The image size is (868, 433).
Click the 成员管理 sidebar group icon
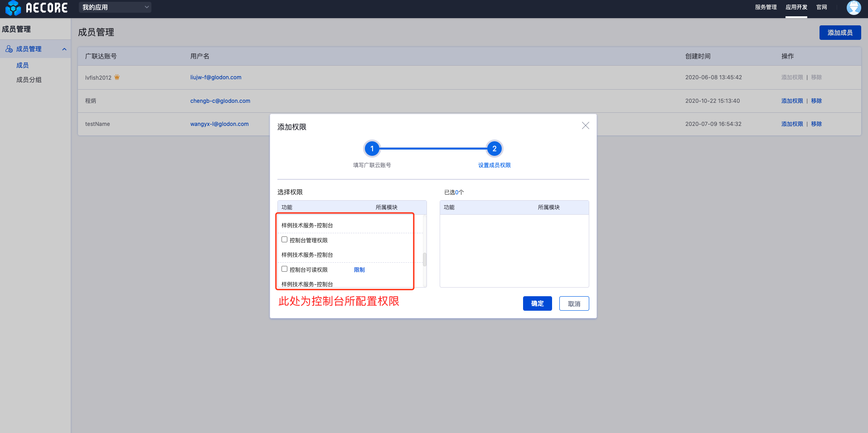tap(9, 49)
